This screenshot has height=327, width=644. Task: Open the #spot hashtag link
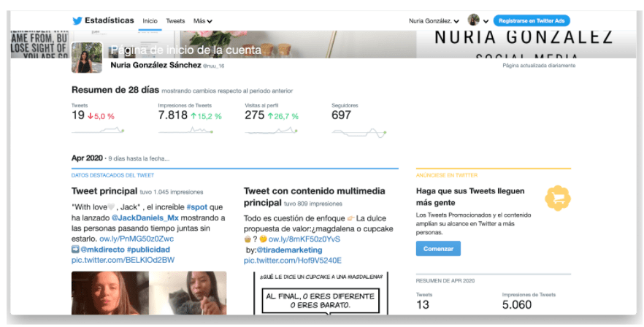click(x=196, y=207)
